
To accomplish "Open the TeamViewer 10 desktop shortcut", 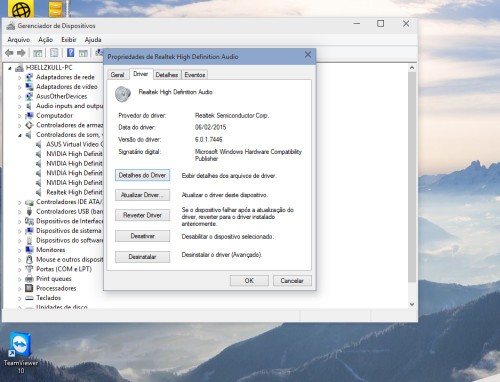I will pyautogui.click(x=21, y=353).
